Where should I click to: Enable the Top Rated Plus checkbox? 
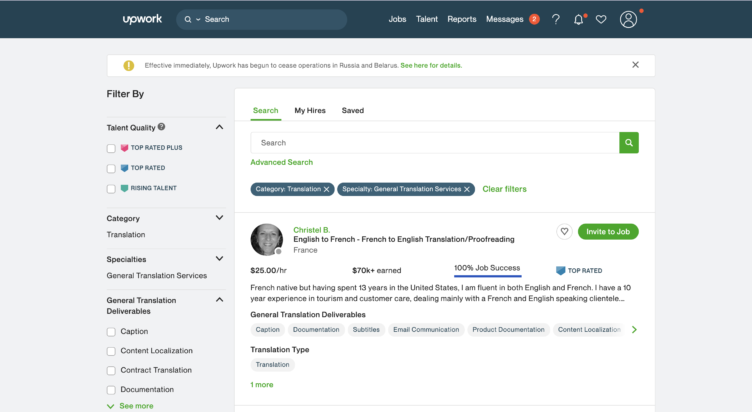point(112,148)
